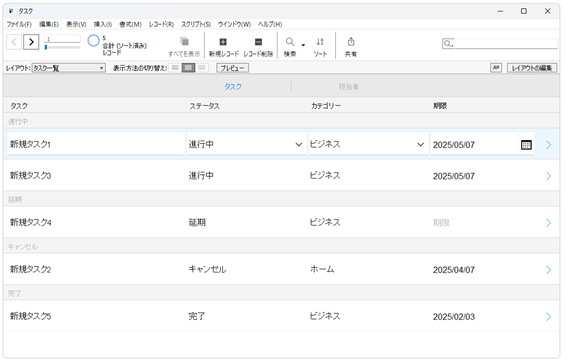
Task: Click the app icon in title bar
Action: (11, 11)
